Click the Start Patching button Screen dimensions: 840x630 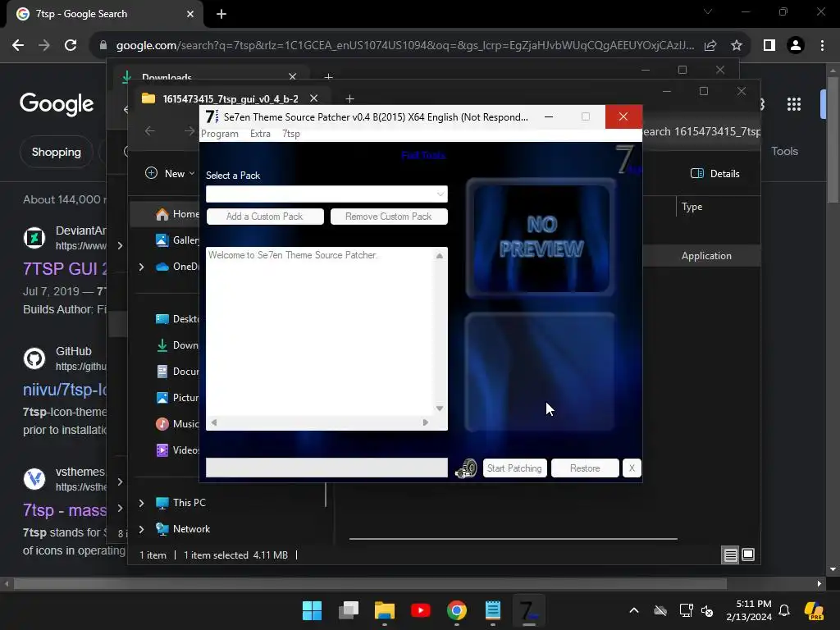click(514, 468)
